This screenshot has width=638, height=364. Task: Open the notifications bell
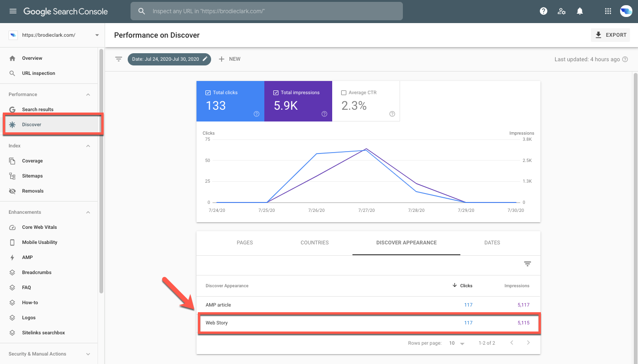click(580, 10)
